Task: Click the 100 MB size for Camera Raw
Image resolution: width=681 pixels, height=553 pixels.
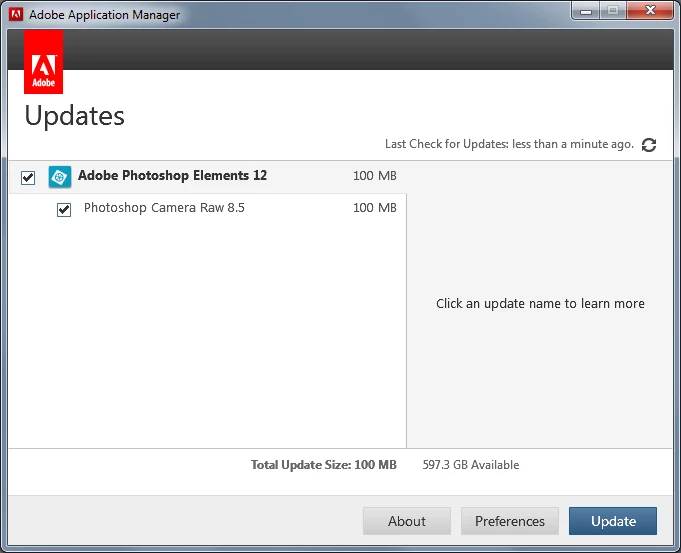Action: click(x=375, y=208)
